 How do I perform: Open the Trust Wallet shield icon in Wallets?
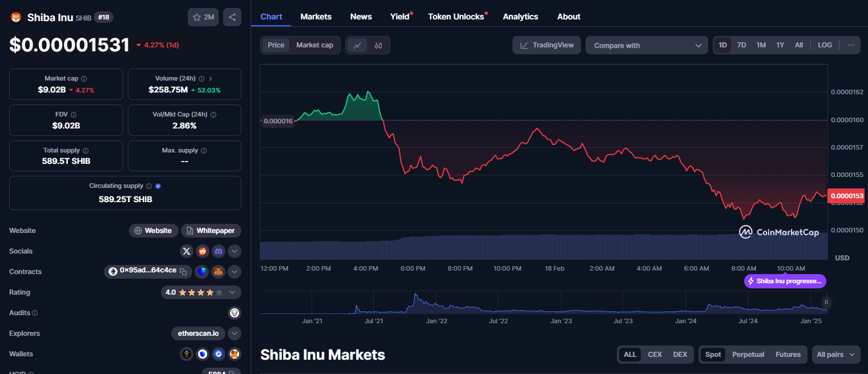tap(203, 354)
